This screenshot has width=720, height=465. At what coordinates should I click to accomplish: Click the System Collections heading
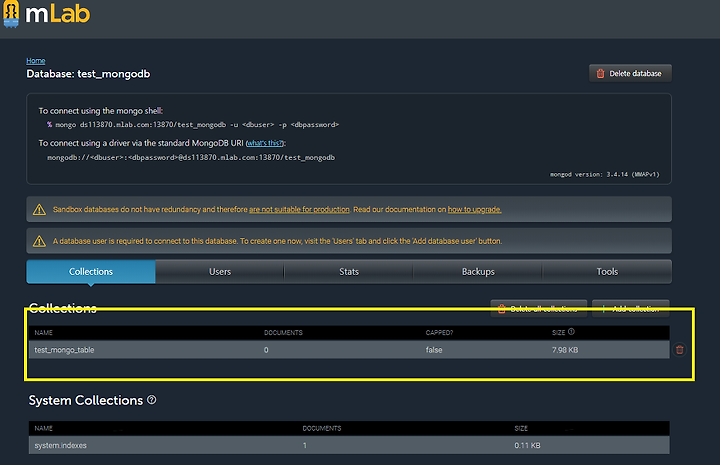(86, 400)
